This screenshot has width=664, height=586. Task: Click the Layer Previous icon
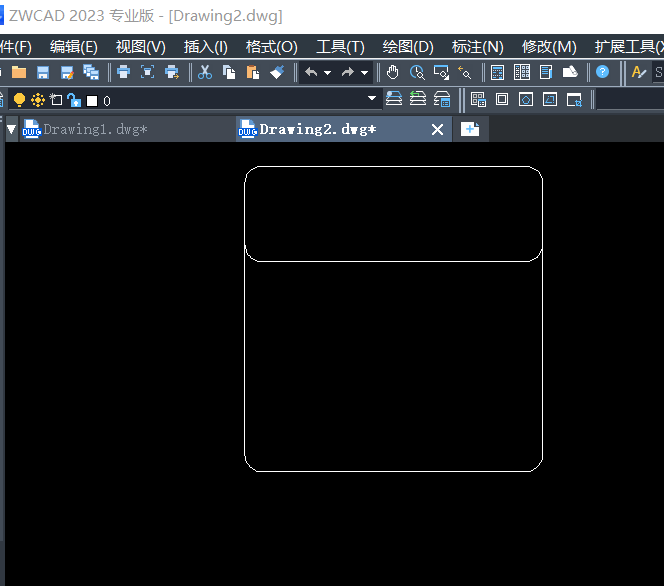click(x=418, y=99)
